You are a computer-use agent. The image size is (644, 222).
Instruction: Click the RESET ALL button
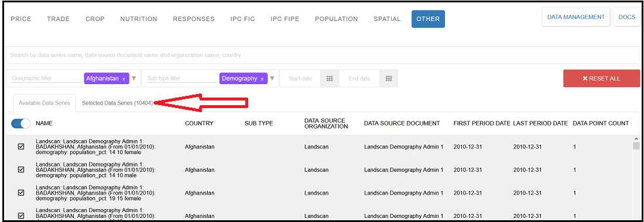602,78
